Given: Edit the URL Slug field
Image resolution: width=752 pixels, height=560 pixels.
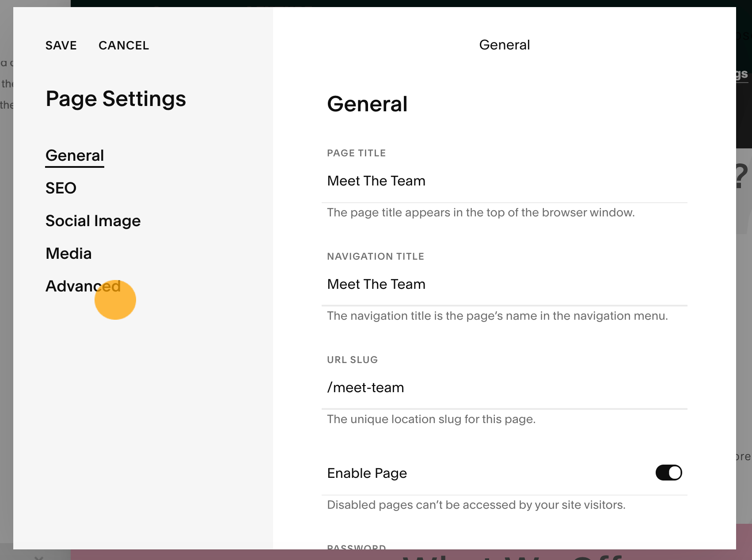Looking at the screenshot, I should point(504,388).
